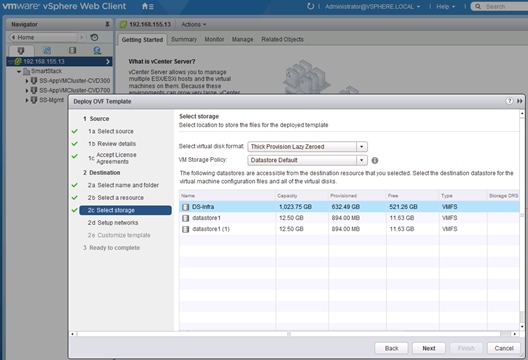The height and width of the screenshot is (360, 528).
Task: Click the search magnifier icon
Action: pos(477,6)
